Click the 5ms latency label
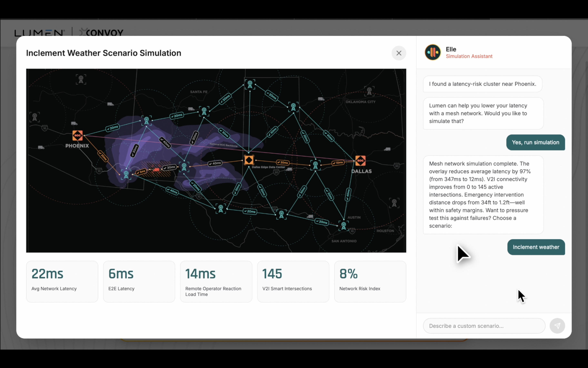Viewport: 588px width, 368px height. point(141,172)
